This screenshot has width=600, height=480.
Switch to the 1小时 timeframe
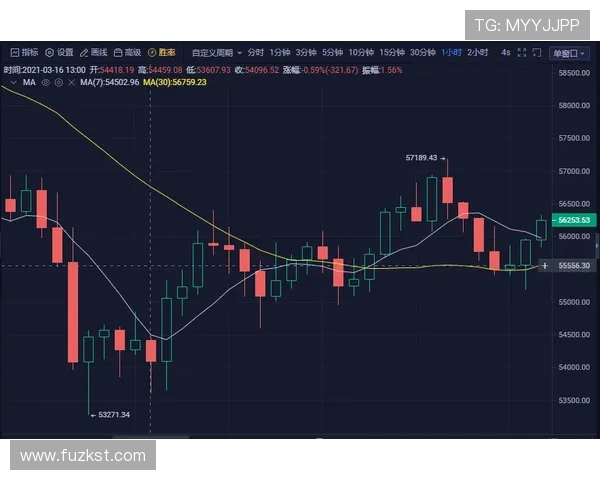pos(451,52)
